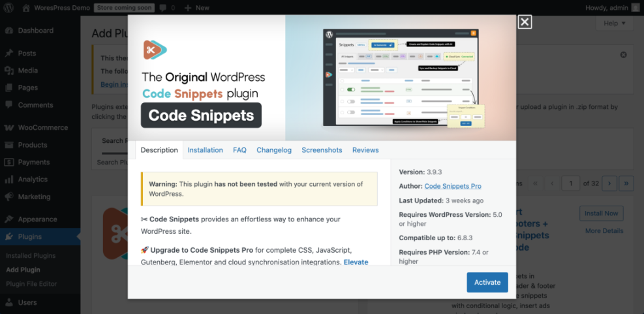Image resolution: width=644 pixels, height=314 pixels.
Task: Click the New content plus item
Action: (x=197, y=7)
